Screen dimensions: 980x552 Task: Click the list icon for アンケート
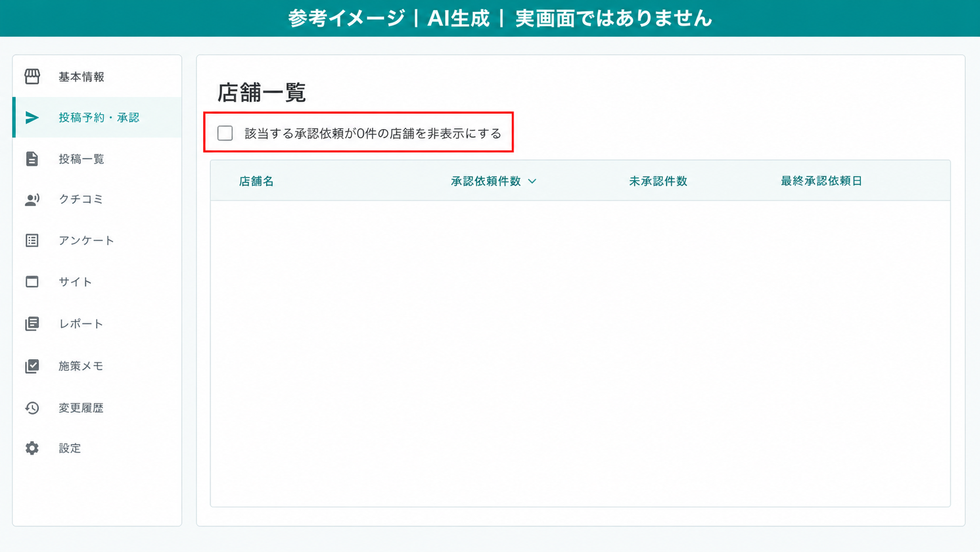[32, 241]
